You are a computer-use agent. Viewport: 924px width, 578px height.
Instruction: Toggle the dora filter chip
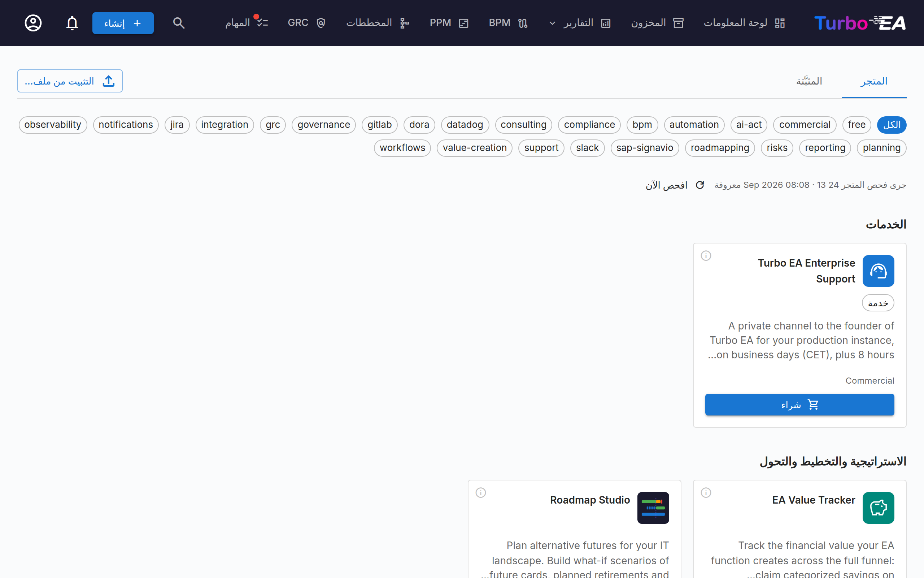419,125
